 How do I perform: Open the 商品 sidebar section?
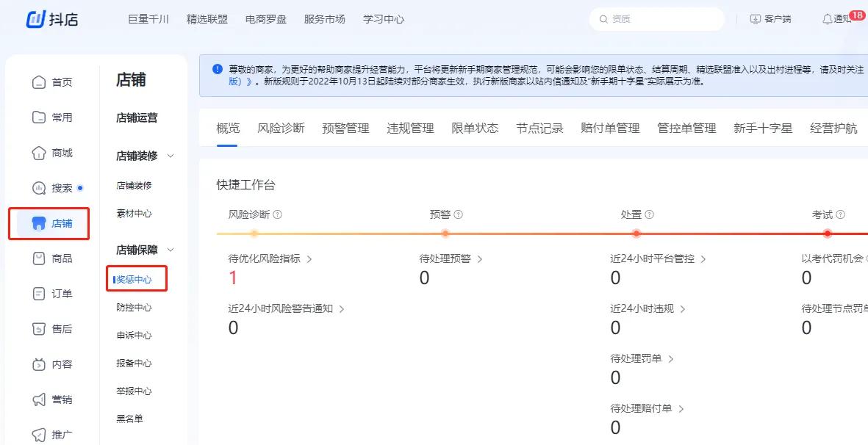(53, 258)
